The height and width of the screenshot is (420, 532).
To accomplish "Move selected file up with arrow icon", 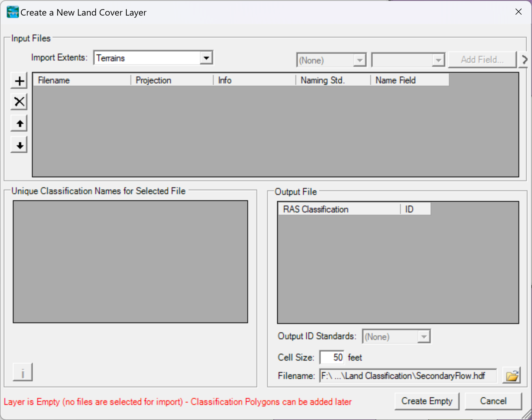I will point(19,123).
